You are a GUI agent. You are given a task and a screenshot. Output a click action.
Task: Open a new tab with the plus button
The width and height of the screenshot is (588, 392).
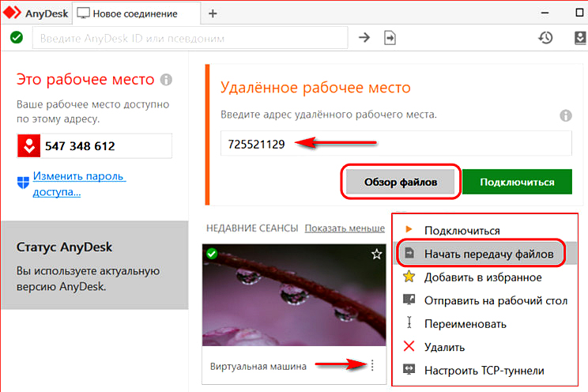213,13
